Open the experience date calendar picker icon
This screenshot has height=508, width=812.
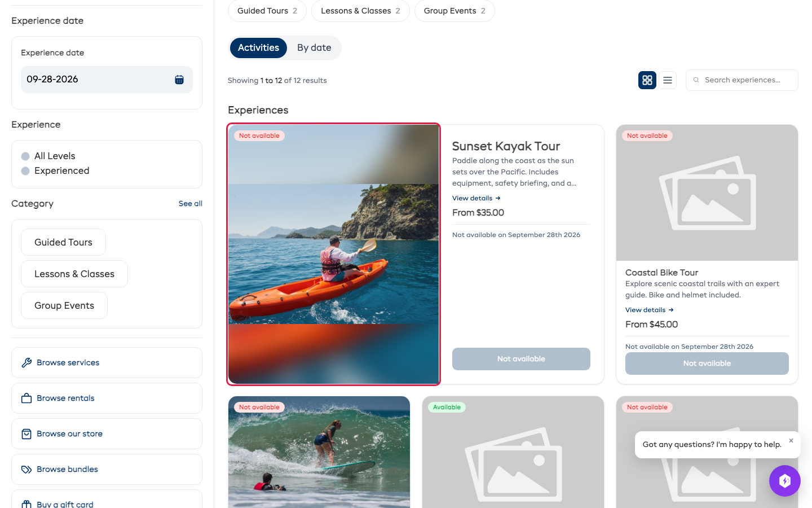(179, 80)
